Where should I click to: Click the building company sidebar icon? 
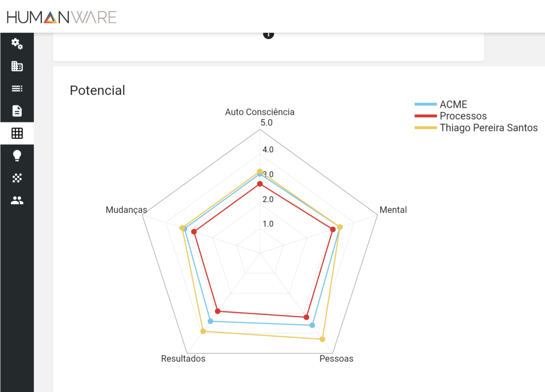[17, 66]
